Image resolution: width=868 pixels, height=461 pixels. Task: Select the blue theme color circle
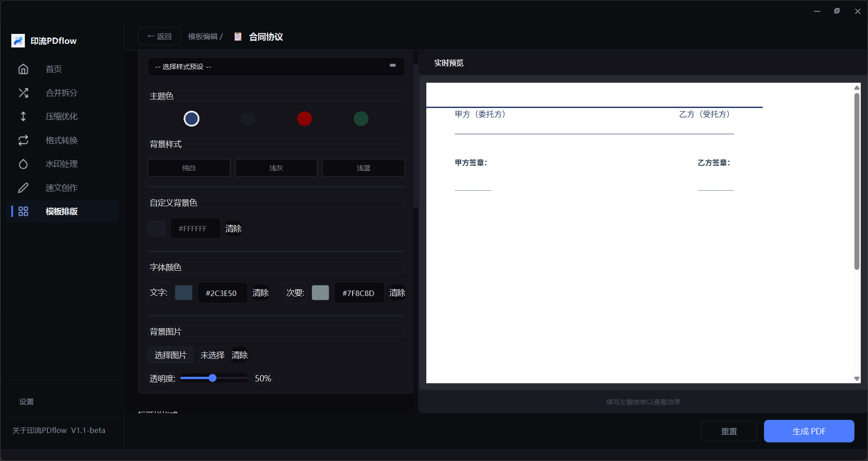click(x=192, y=118)
